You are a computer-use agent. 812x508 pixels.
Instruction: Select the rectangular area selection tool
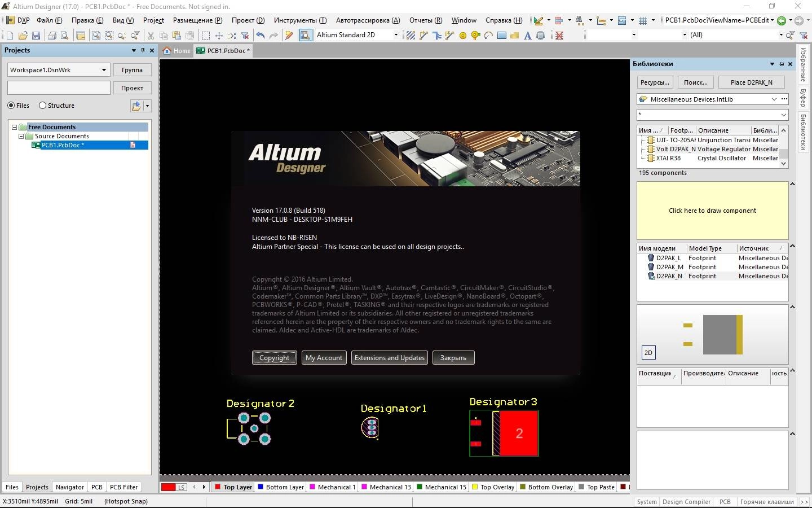click(x=206, y=35)
